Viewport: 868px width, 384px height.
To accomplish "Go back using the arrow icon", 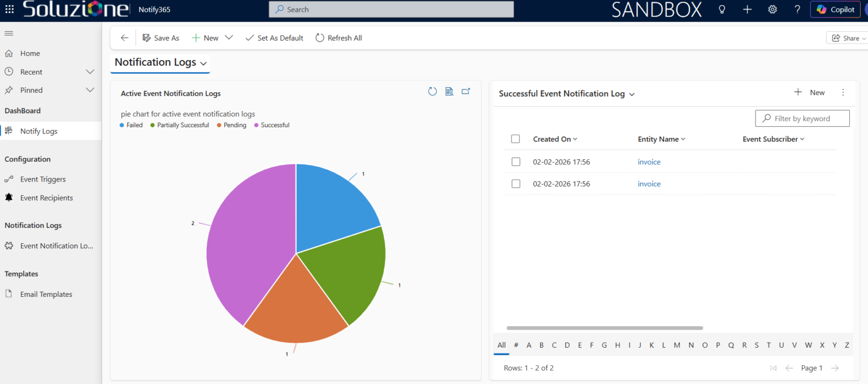I will 125,38.
